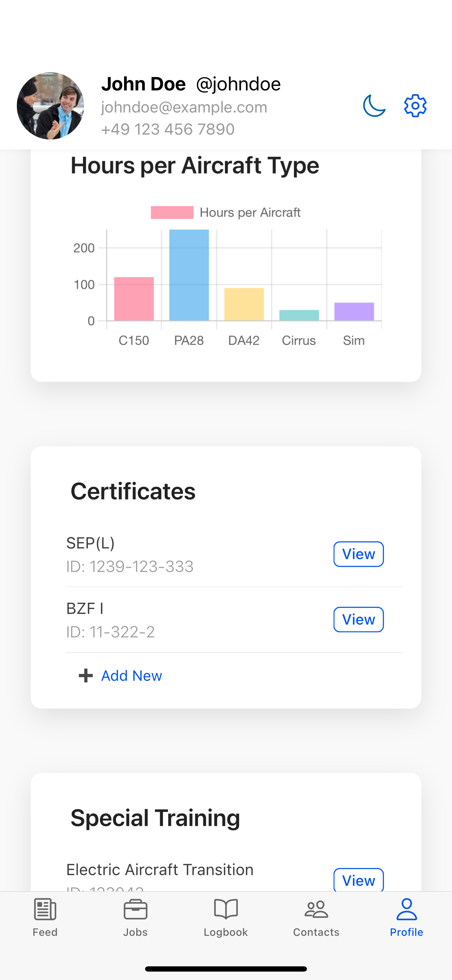Toggle the Hours per Aircraft legend swatch
This screenshot has width=452, height=980.
(172, 212)
